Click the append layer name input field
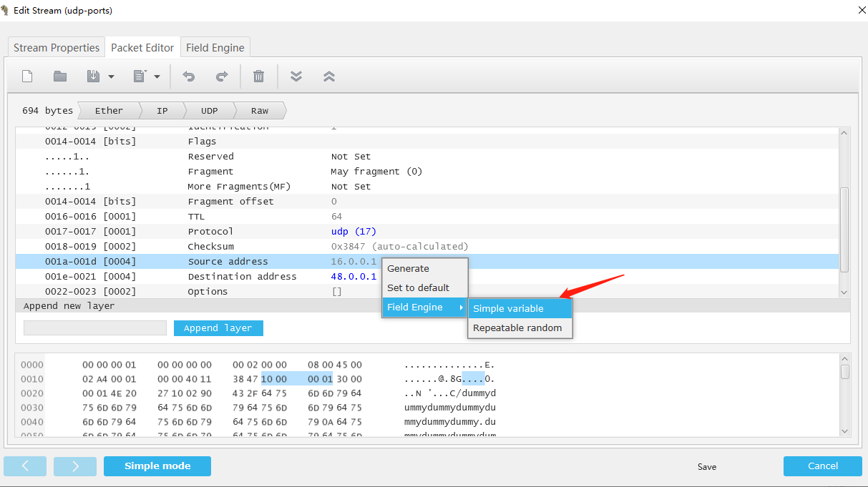The image size is (868, 487). 94,328
